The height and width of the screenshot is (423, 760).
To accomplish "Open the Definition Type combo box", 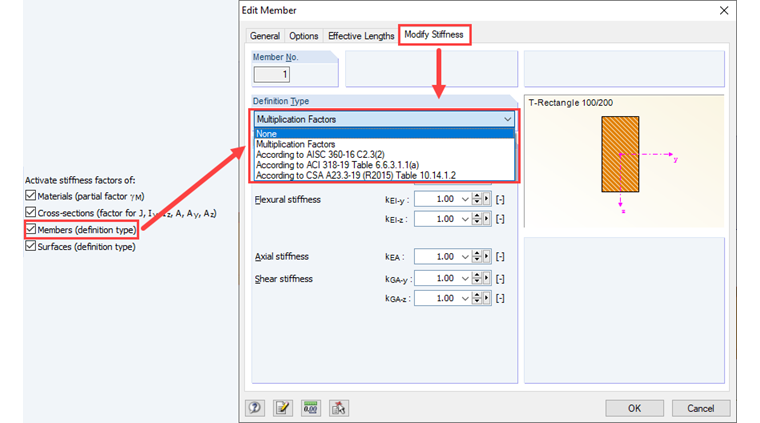I will point(384,119).
